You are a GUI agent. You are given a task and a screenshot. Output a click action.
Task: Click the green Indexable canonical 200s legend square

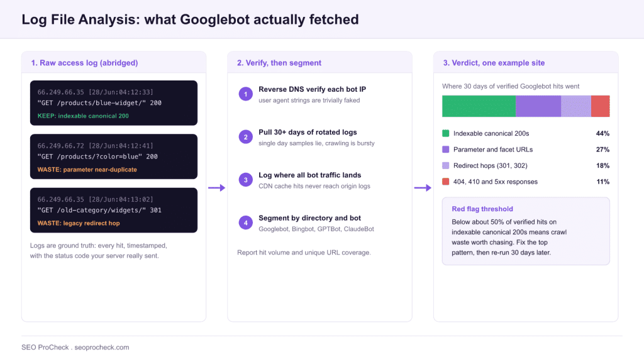coord(446,133)
